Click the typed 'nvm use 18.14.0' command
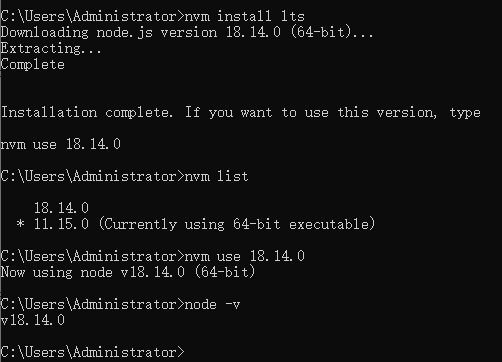 pyautogui.click(x=244, y=256)
